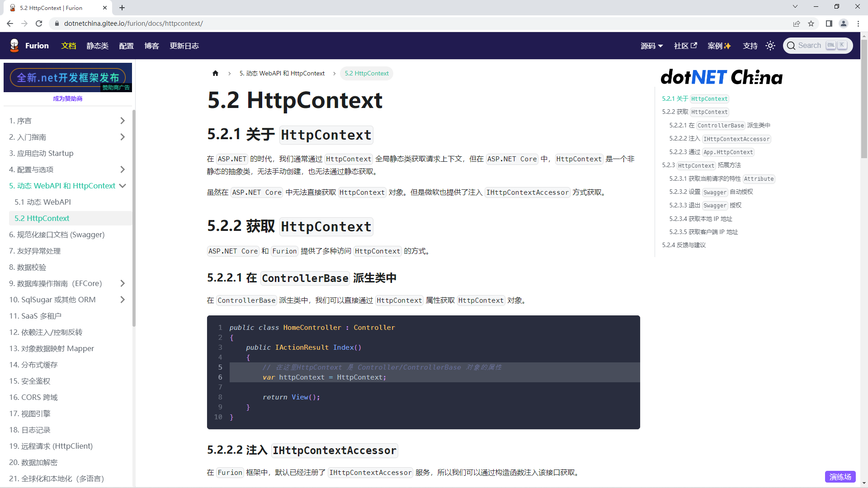868x488 pixels.
Task: Expand 9. 数据库操作指南 (EFCore) section
Action: pyautogui.click(x=122, y=283)
